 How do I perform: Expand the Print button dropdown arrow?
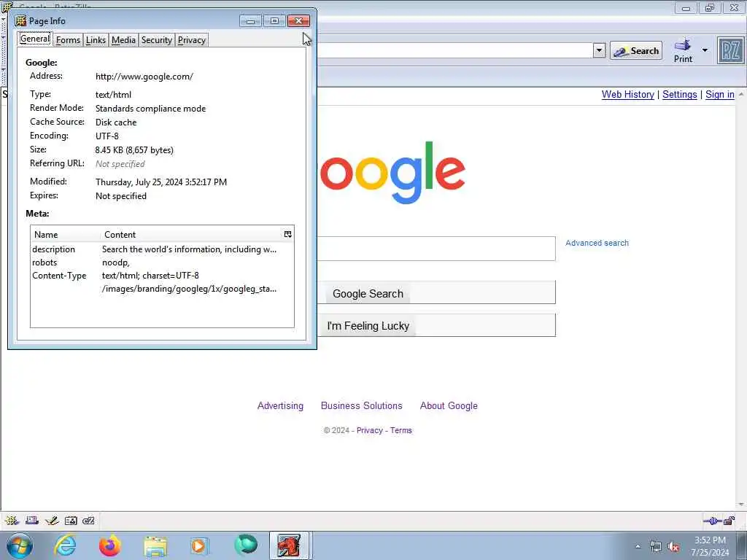[x=705, y=50]
